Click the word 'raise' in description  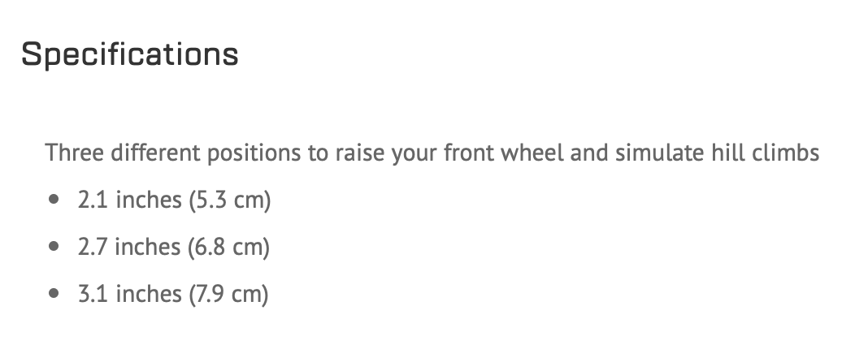coord(359,153)
